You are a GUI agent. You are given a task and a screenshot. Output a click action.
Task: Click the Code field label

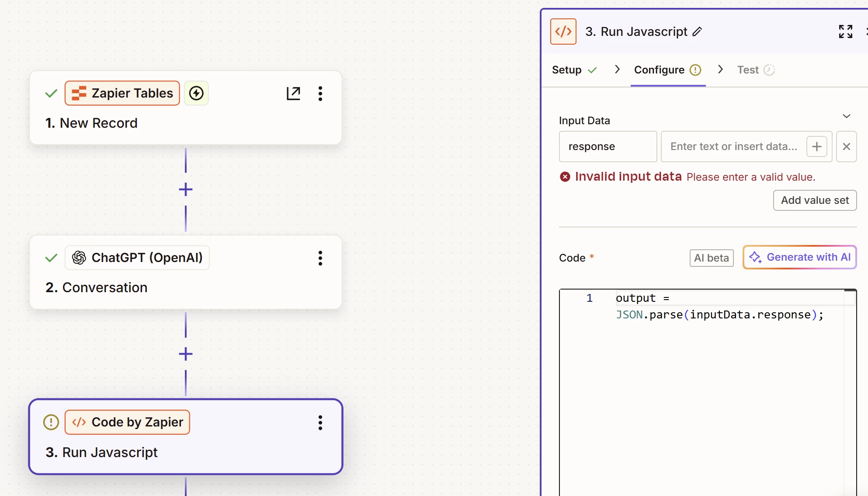tap(572, 258)
